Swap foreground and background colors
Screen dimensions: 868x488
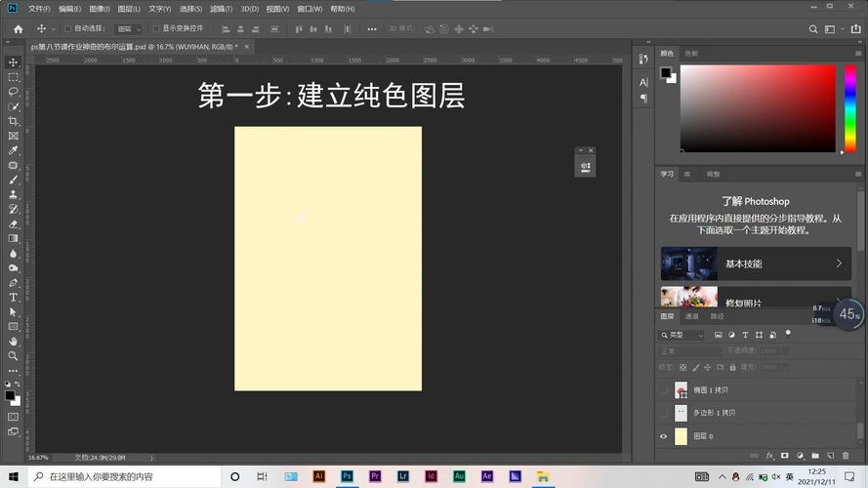tap(18, 384)
